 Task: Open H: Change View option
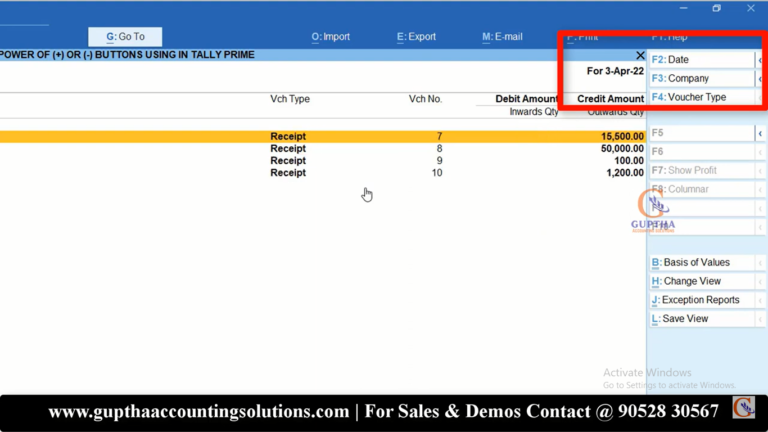point(702,281)
